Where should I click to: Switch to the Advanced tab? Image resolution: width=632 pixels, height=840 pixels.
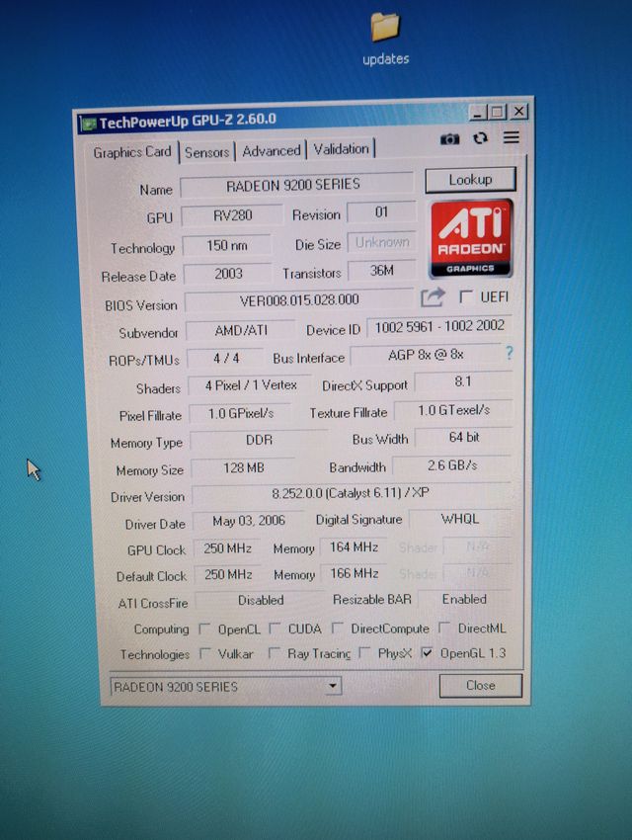coord(271,151)
